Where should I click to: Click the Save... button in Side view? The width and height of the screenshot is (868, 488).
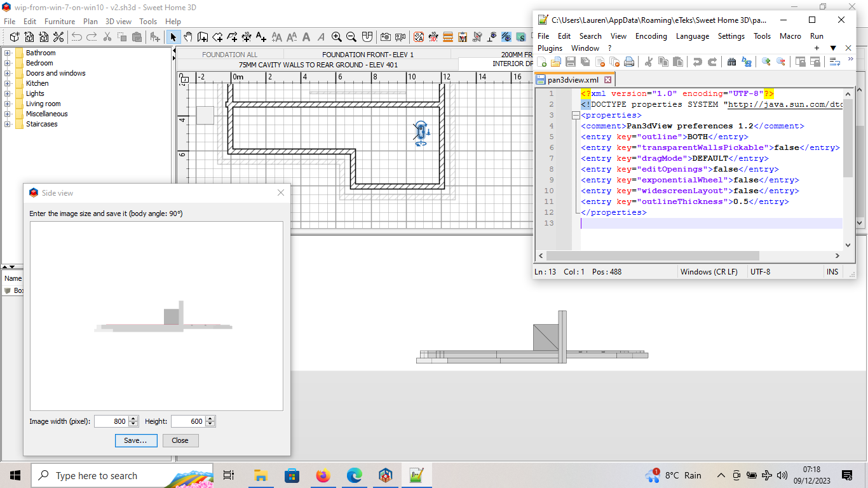[136, 440]
